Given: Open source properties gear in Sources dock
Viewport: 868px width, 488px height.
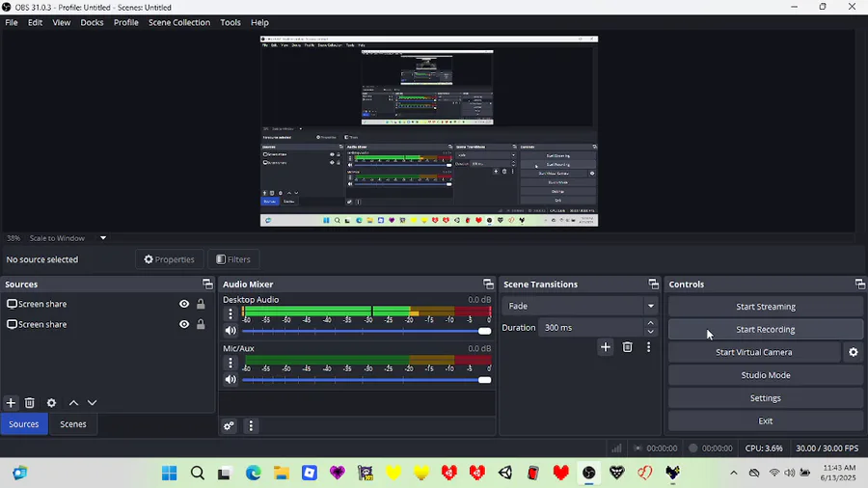Looking at the screenshot, I should [x=51, y=403].
